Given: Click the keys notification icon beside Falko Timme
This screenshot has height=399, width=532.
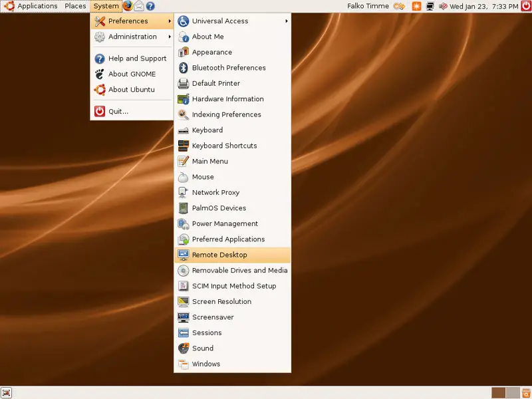Looking at the screenshot, I should point(399,6).
